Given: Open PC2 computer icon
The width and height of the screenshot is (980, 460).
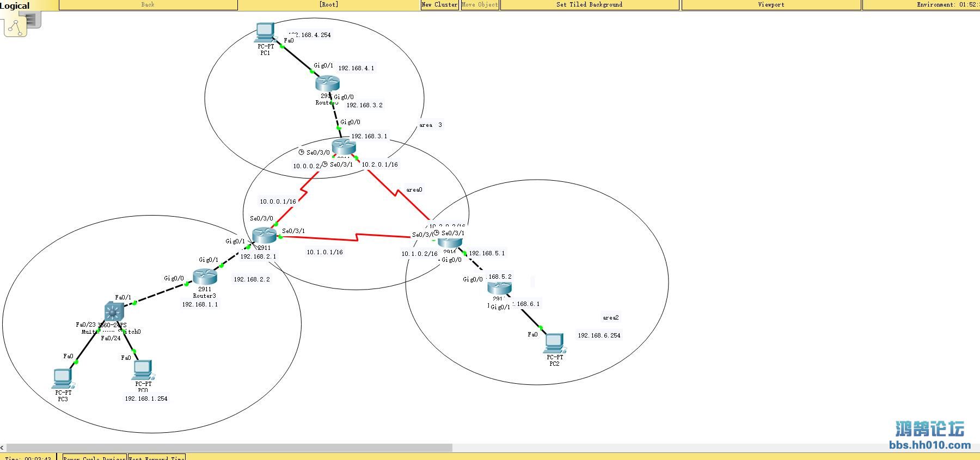Looking at the screenshot, I should pyautogui.click(x=555, y=344).
